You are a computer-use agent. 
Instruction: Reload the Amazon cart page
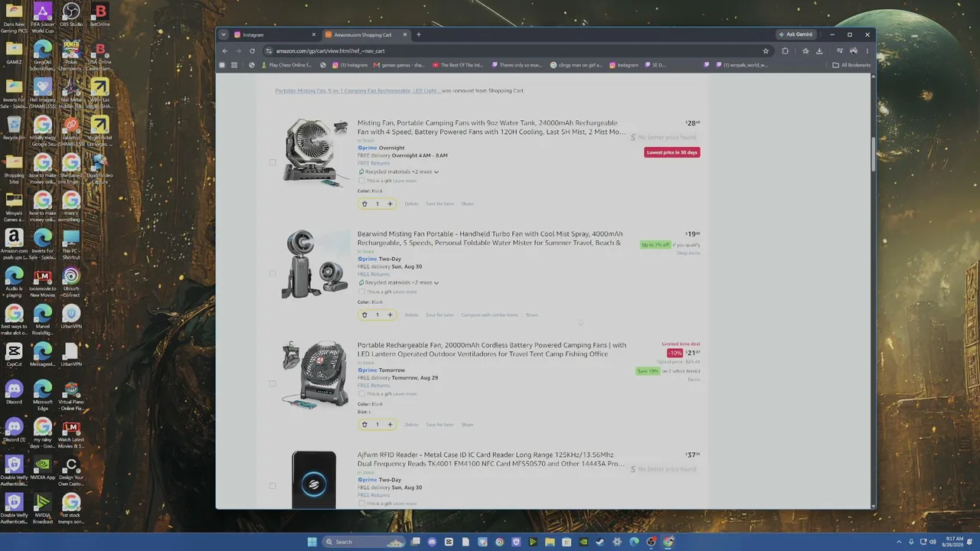252,51
